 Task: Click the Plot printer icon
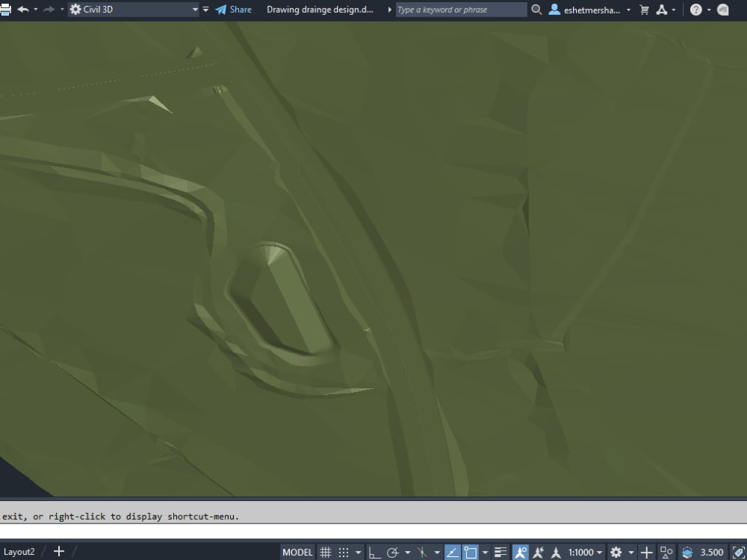pyautogui.click(x=4, y=10)
